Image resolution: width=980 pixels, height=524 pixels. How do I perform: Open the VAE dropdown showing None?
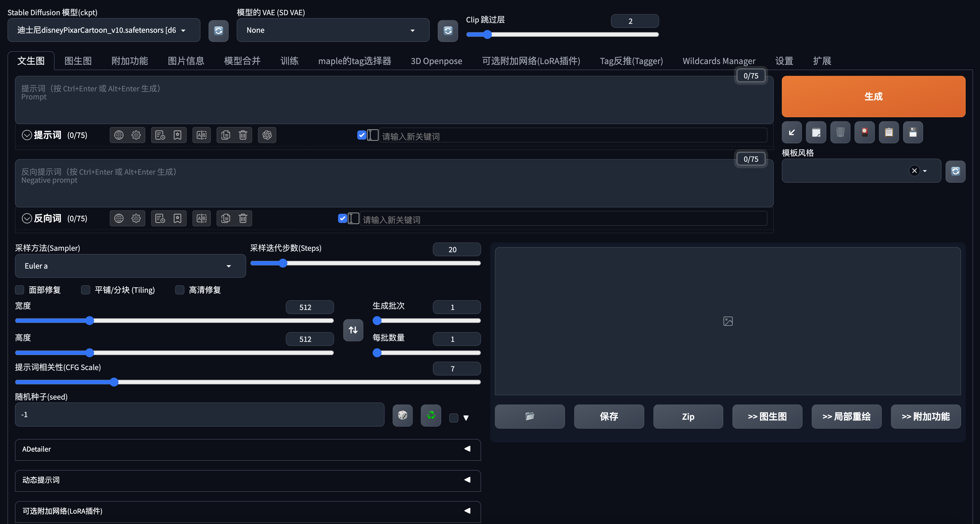coord(333,30)
